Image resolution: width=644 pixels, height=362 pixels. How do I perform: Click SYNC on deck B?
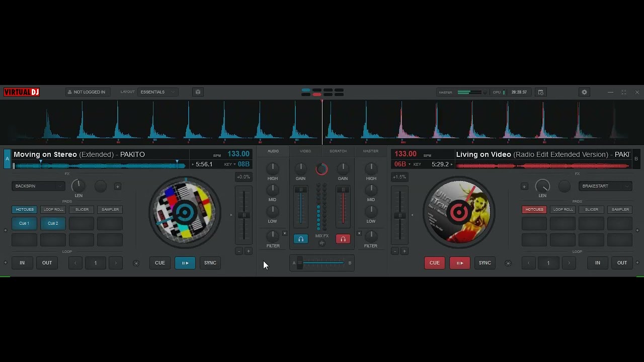coord(485,263)
